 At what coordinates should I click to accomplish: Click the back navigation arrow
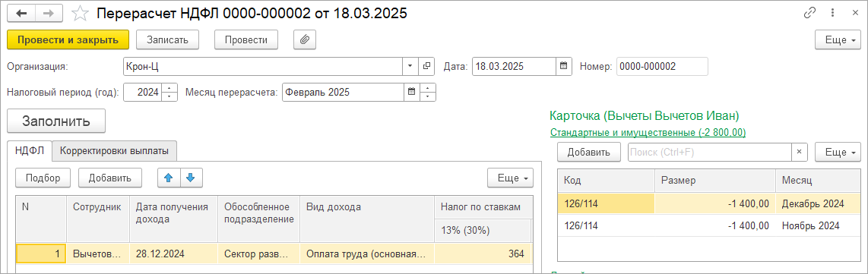(21, 14)
